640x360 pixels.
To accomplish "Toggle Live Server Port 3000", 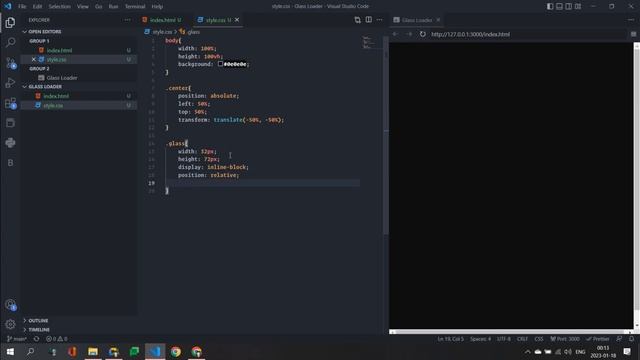I will coord(565,339).
